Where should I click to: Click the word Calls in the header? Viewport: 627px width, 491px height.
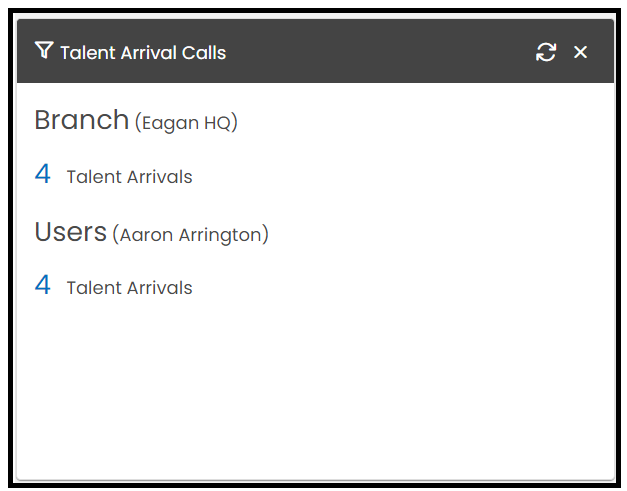coord(204,53)
